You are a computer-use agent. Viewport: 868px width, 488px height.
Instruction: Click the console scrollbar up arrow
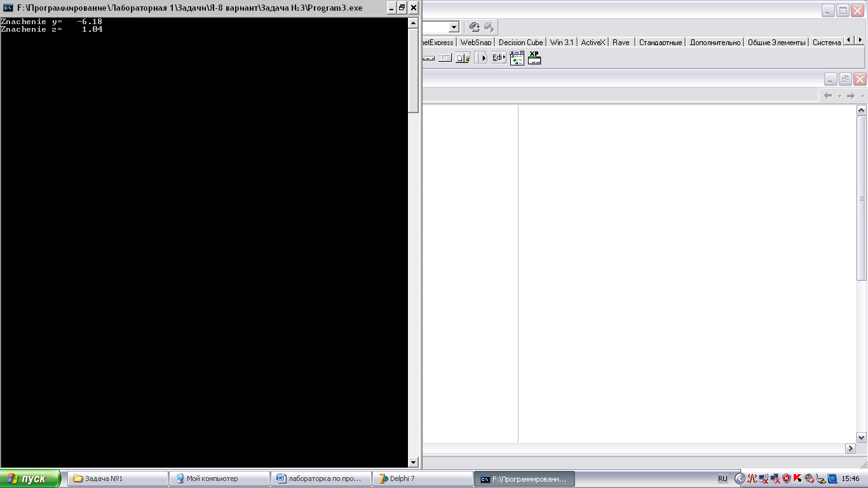[x=414, y=23]
